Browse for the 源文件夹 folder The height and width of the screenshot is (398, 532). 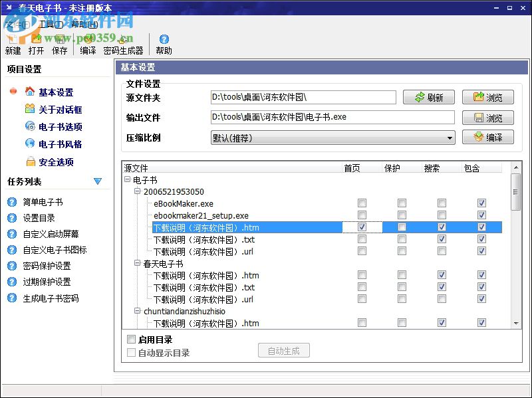tap(488, 97)
